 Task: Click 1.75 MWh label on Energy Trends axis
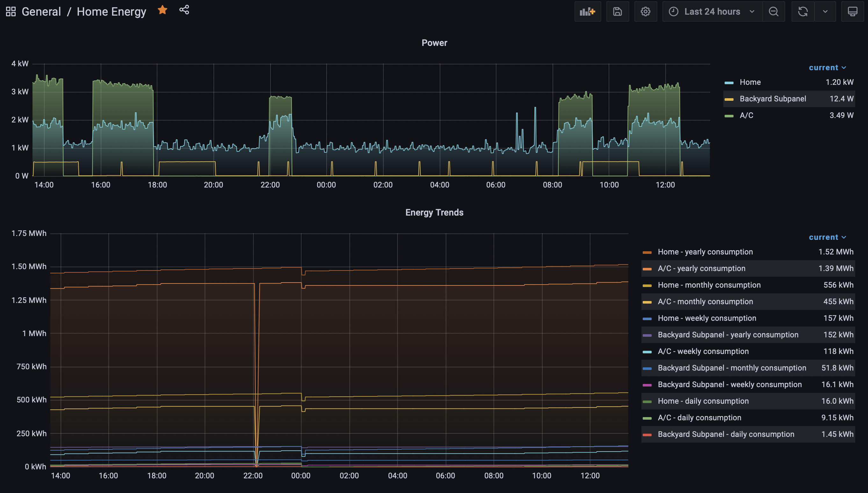coord(29,233)
